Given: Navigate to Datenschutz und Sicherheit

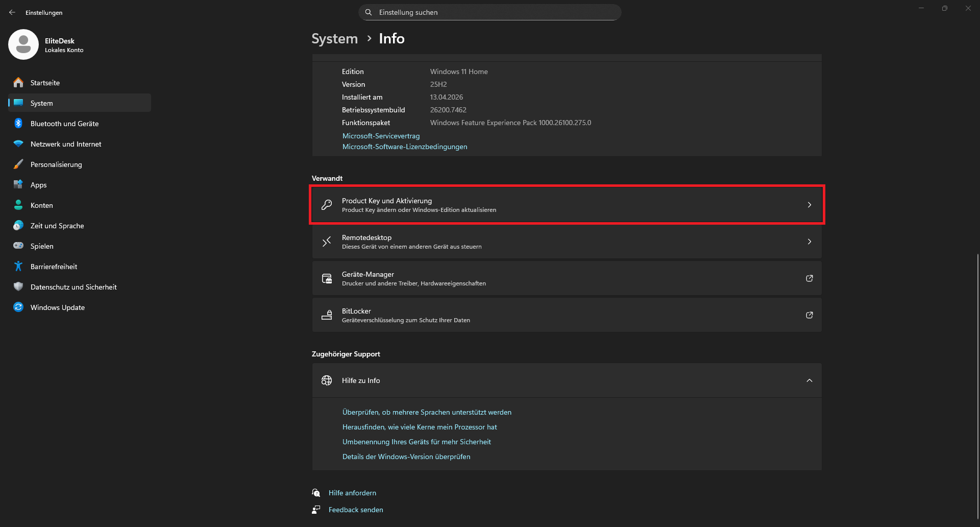Looking at the screenshot, I should pos(80,286).
